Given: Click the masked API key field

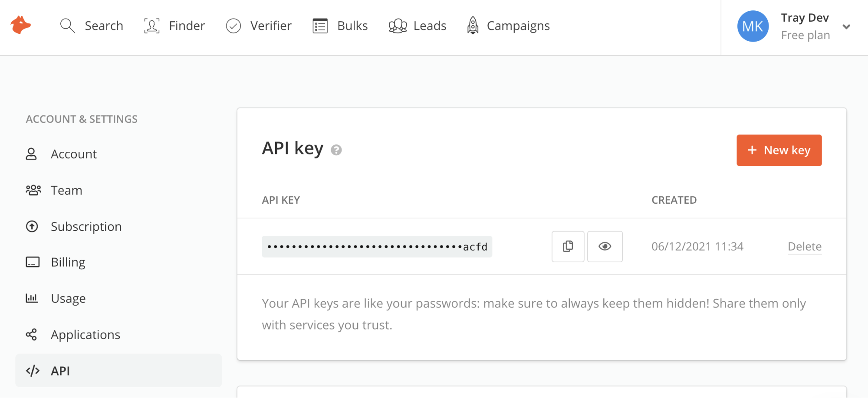Looking at the screenshot, I should point(377,246).
